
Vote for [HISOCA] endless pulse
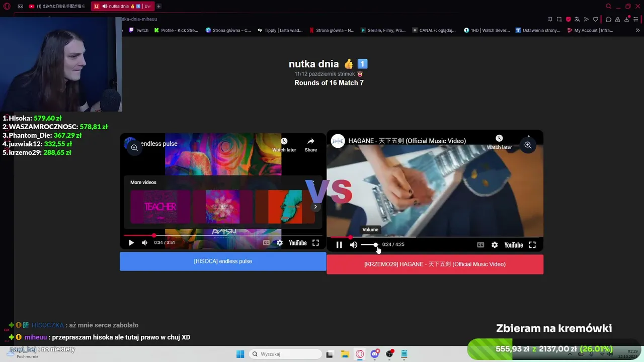223,261
